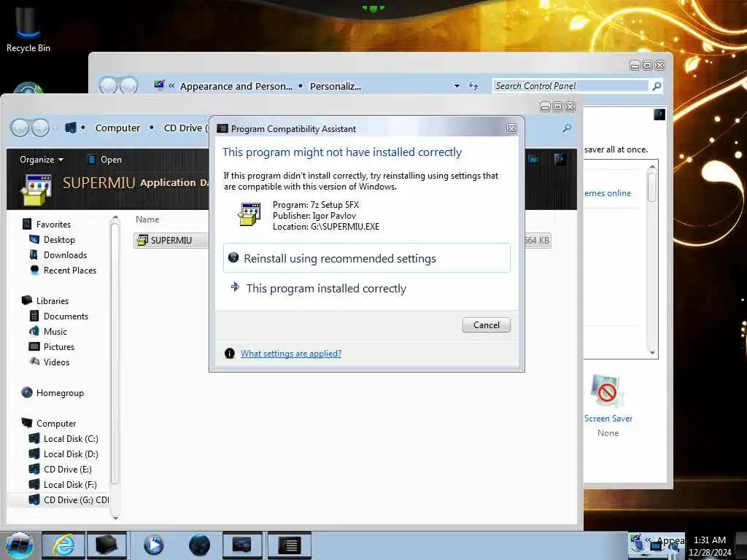Open Favorites in the navigation pane
The image size is (747, 560).
(53, 225)
